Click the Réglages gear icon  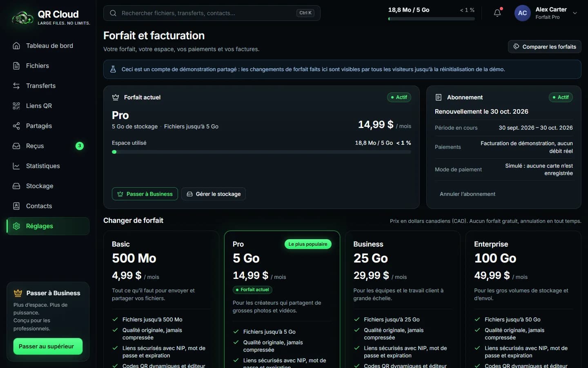[16, 226]
